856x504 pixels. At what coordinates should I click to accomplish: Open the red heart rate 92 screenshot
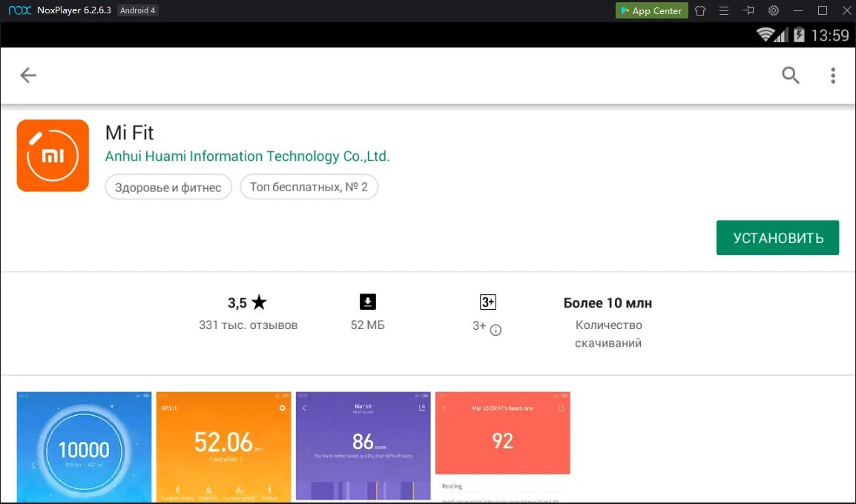click(503, 447)
